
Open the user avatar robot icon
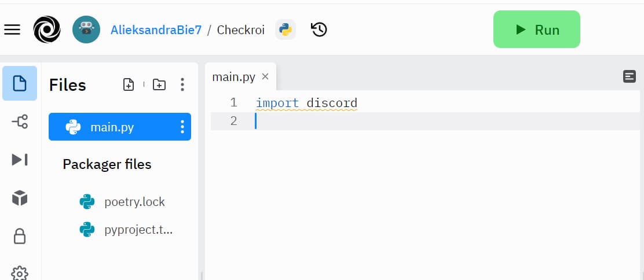pos(86,30)
